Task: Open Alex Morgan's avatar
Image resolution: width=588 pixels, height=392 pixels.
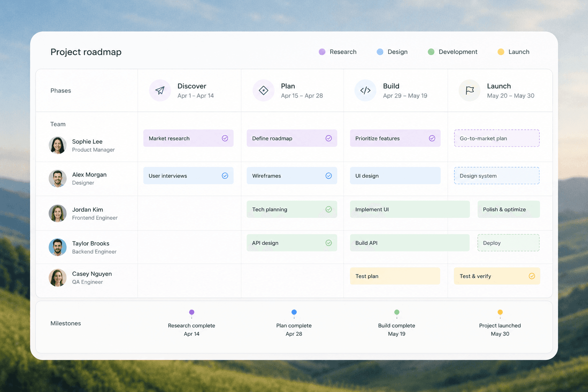Action: 57,178
